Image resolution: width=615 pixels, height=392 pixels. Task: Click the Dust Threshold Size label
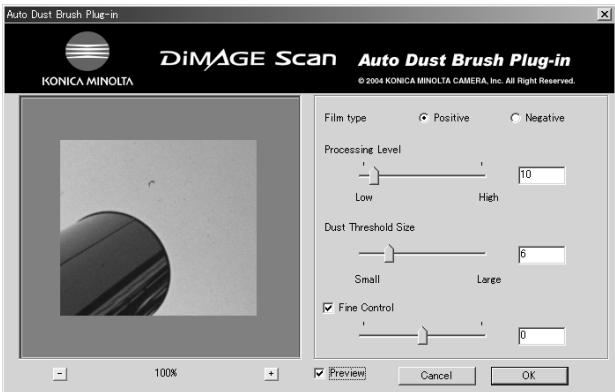[369, 227]
